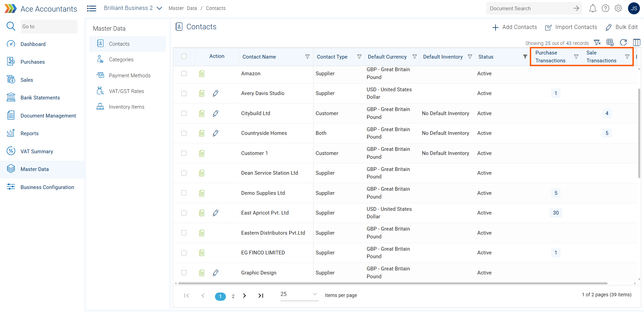Open Payment Methods under Master Data
644x314 pixels.
click(x=130, y=76)
